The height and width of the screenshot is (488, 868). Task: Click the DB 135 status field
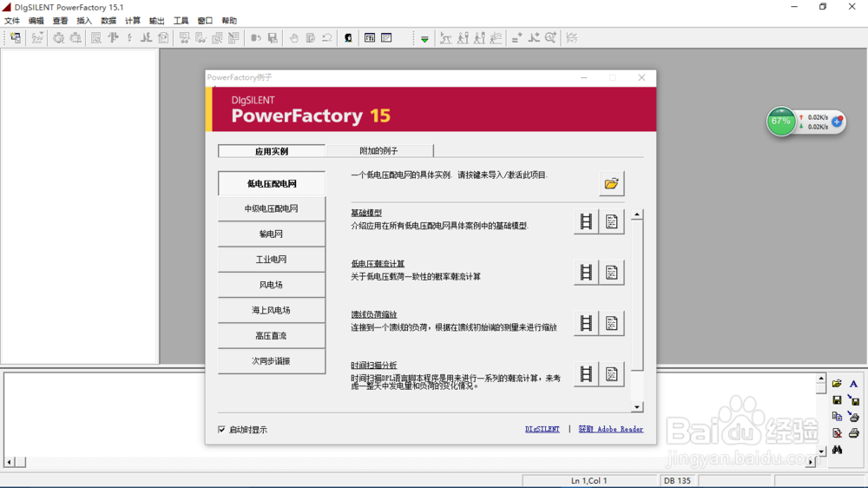point(678,481)
